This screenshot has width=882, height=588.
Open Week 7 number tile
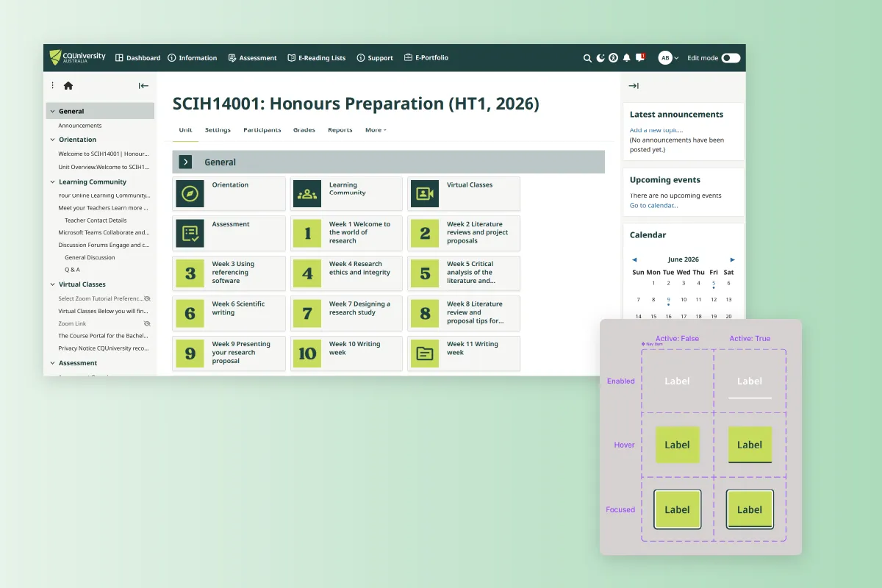[x=307, y=313]
